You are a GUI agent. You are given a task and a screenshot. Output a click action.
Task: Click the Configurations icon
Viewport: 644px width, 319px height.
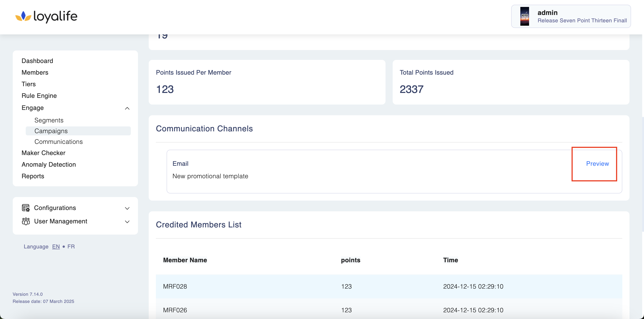26,208
